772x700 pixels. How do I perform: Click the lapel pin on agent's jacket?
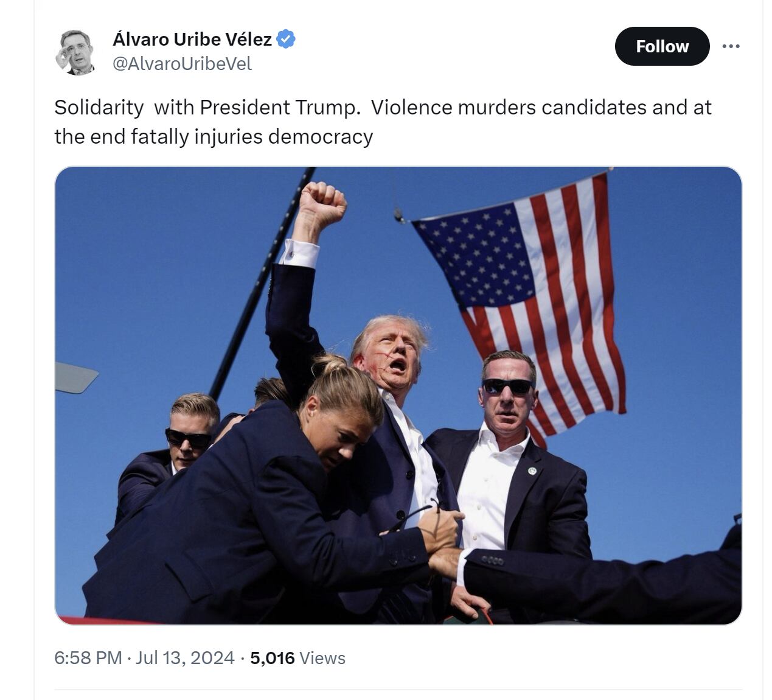coord(532,471)
